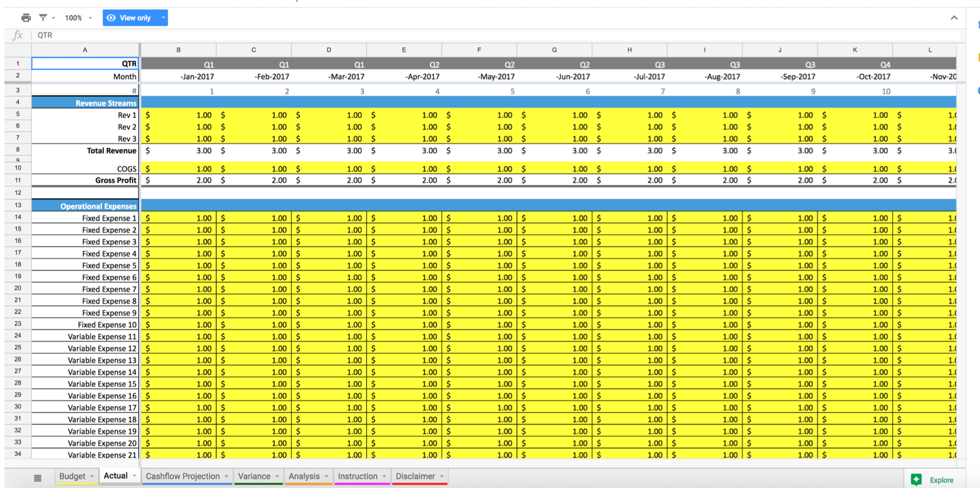Click the Gross Profit label cell

coord(85,180)
